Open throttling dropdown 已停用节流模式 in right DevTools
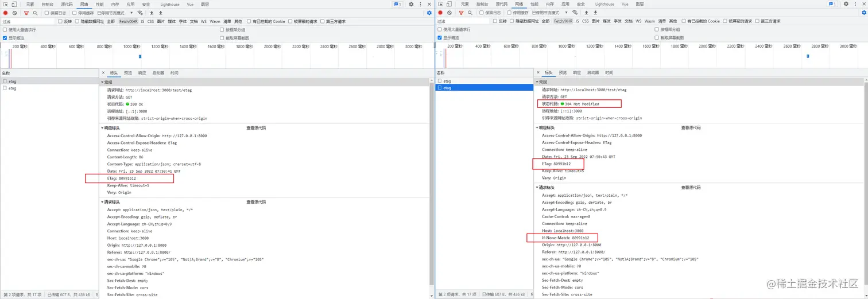 (x=549, y=13)
